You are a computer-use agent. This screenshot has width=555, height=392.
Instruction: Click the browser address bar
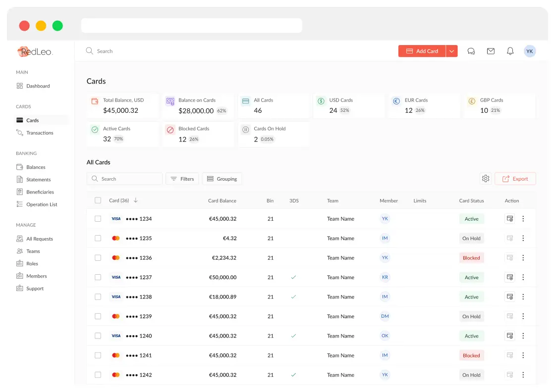click(x=191, y=25)
